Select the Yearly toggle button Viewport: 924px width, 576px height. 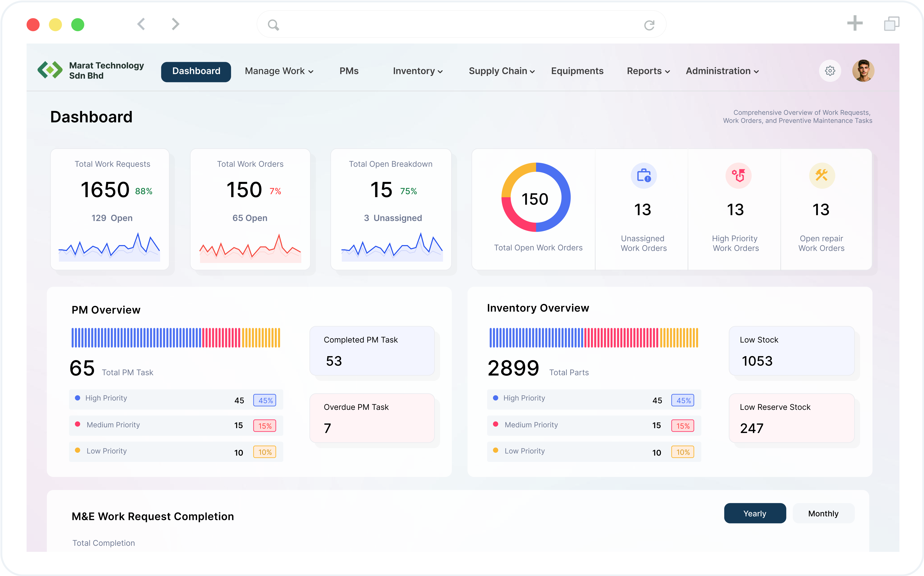click(754, 513)
